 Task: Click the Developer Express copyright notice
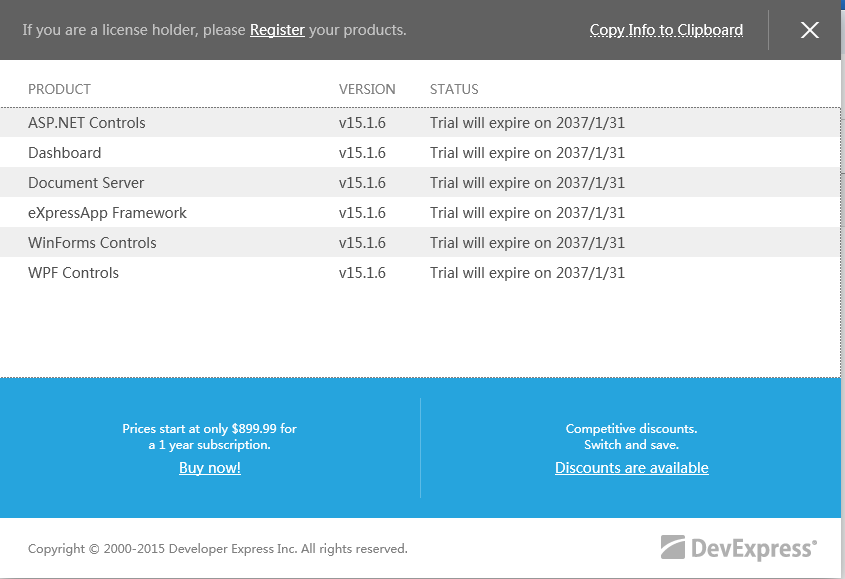218,549
